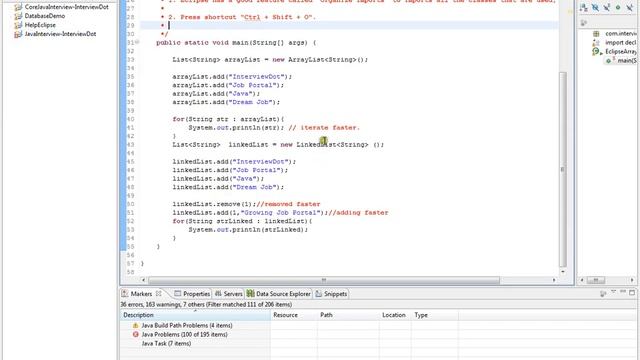Sort markers by the Type column header

[x=435, y=315]
